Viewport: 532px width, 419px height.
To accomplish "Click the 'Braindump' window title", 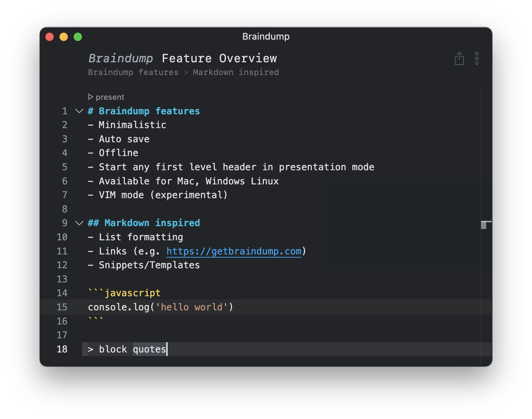I will [x=266, y=36].
